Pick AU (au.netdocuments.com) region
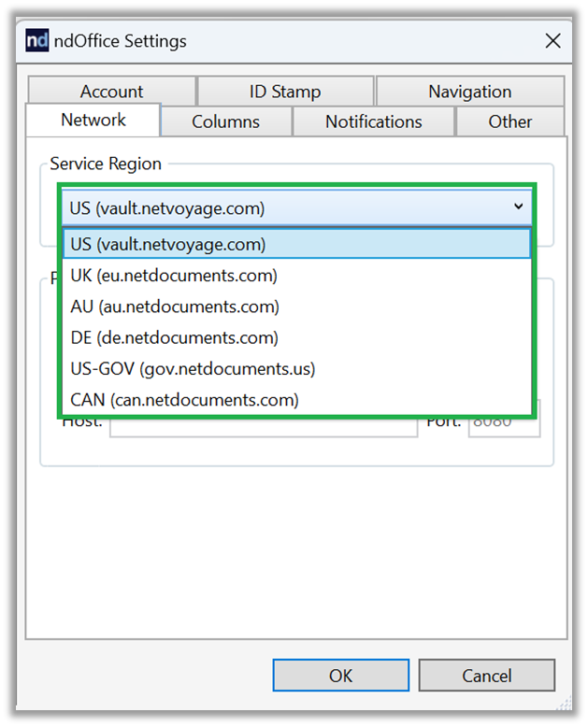 pyautogui.click(x=296, y=306)
